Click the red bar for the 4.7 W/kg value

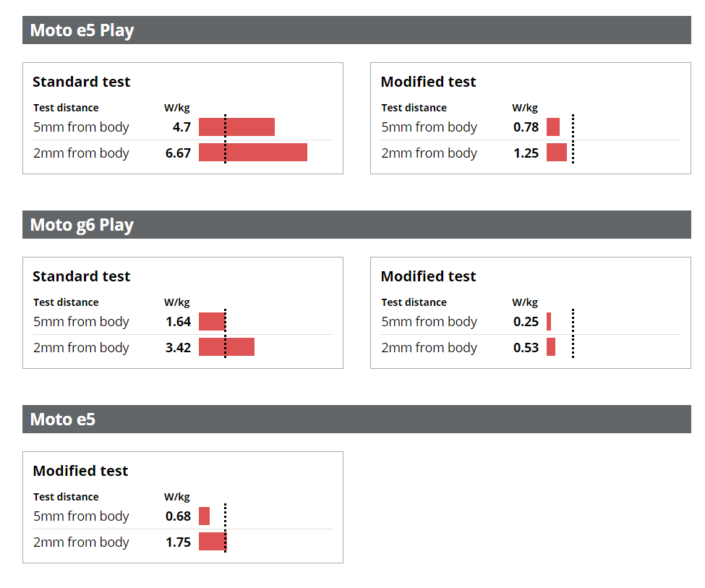click(236, 127)
